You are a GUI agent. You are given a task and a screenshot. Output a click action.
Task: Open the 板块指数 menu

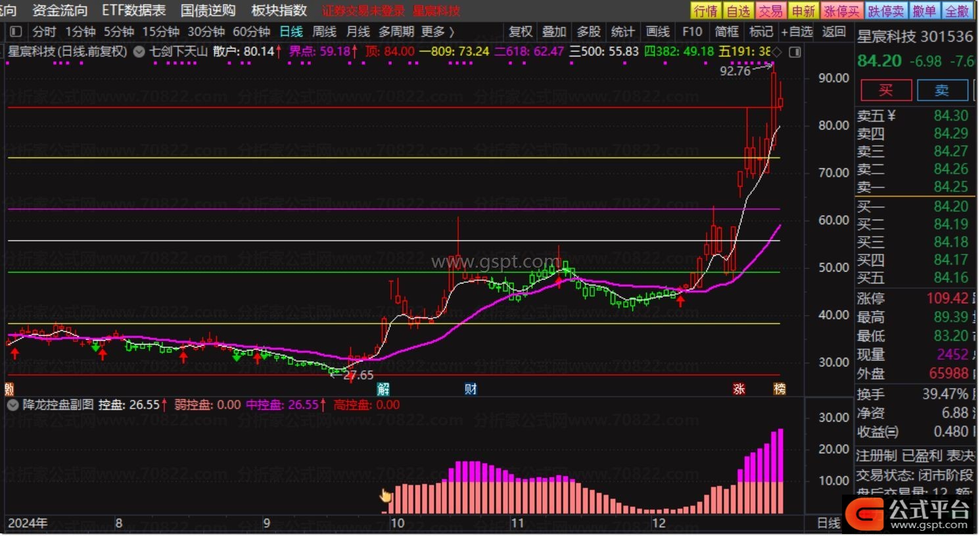[279, 11]
